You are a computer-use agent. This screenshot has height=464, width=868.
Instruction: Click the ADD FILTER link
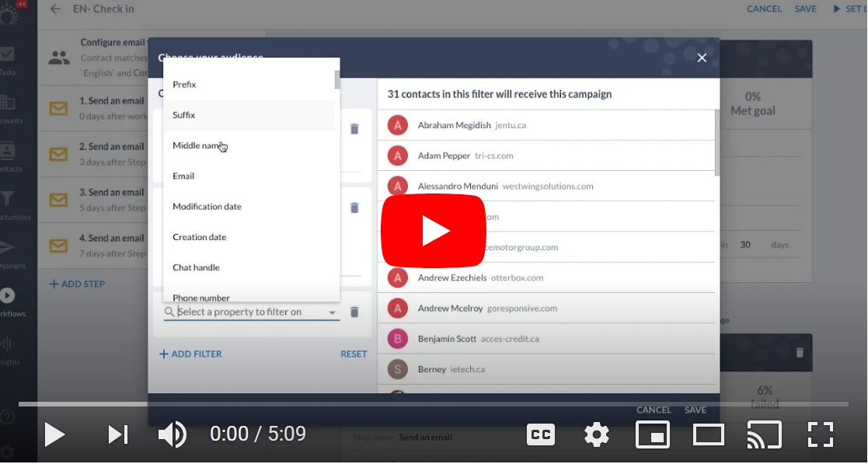pyautogui.click(x=190, y=354)
